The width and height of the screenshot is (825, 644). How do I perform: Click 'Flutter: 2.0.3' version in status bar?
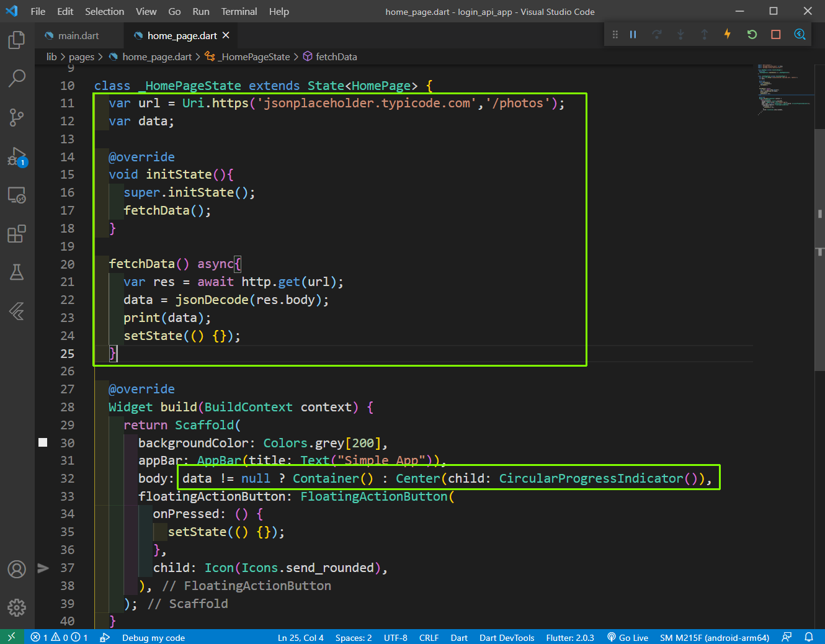(x=570, y=637)
